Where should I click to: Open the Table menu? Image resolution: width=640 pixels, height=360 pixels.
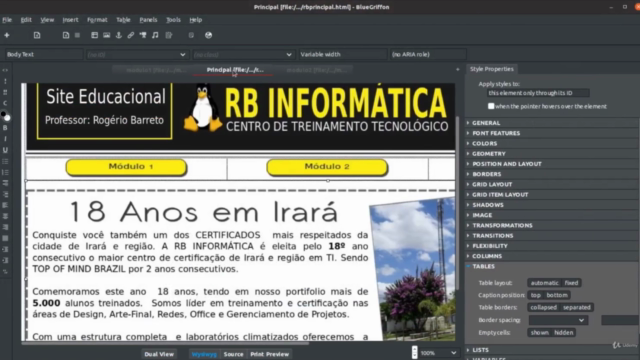pyautogui.click(x=123, y=20)
